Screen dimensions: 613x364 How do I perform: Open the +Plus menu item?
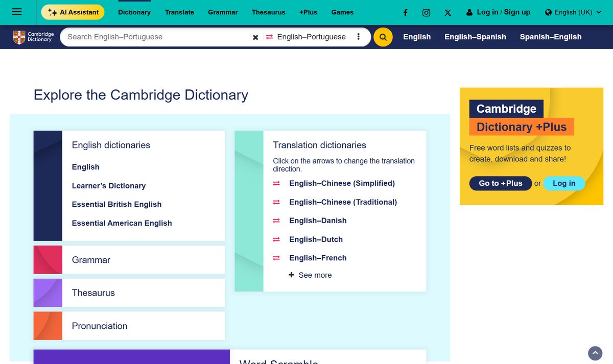tap(308, 12)
